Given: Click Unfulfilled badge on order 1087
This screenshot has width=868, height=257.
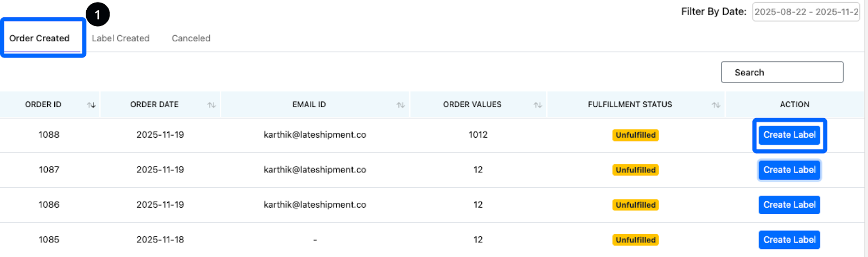Looking at the screenshot, I should 636,170.
